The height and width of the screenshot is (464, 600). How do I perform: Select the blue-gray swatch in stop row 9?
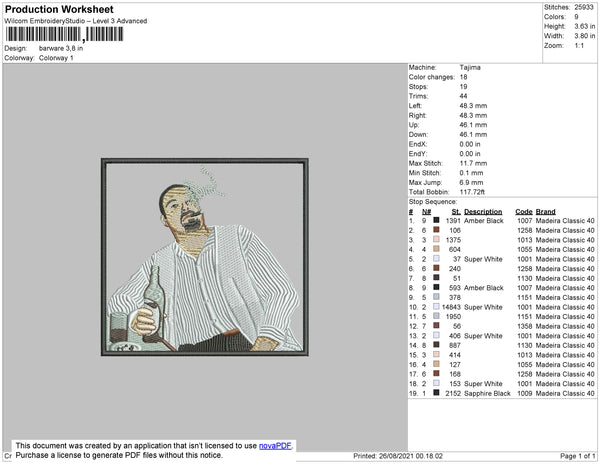coord(436,297)
